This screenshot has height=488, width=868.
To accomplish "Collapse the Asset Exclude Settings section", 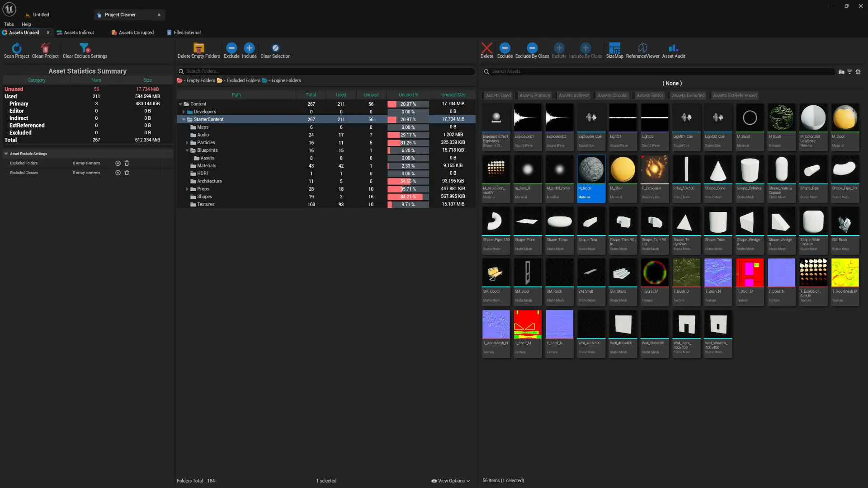I will pos(6,154).
